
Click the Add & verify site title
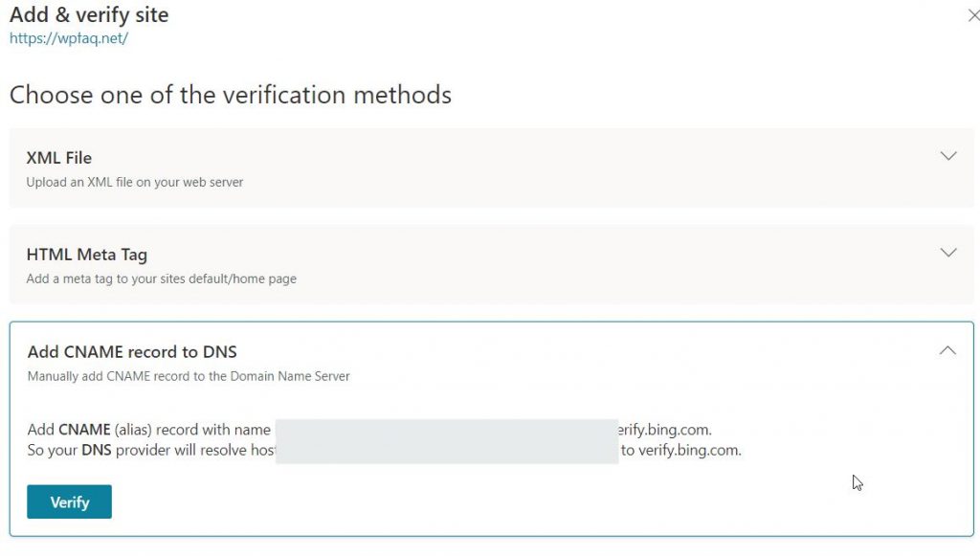click(88, 14)
